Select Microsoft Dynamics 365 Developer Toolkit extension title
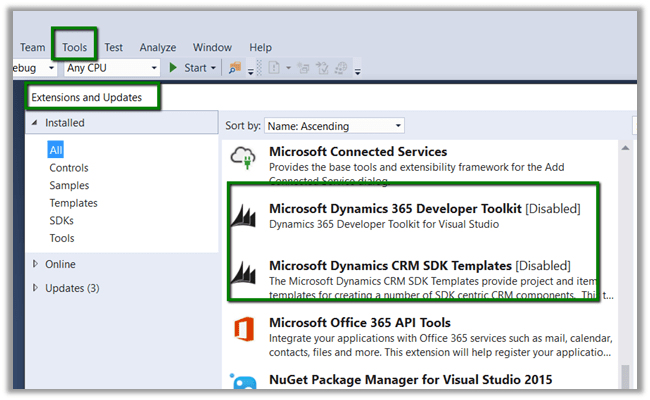Viewport: 650px width, 400px height. [x=395, y=209]
